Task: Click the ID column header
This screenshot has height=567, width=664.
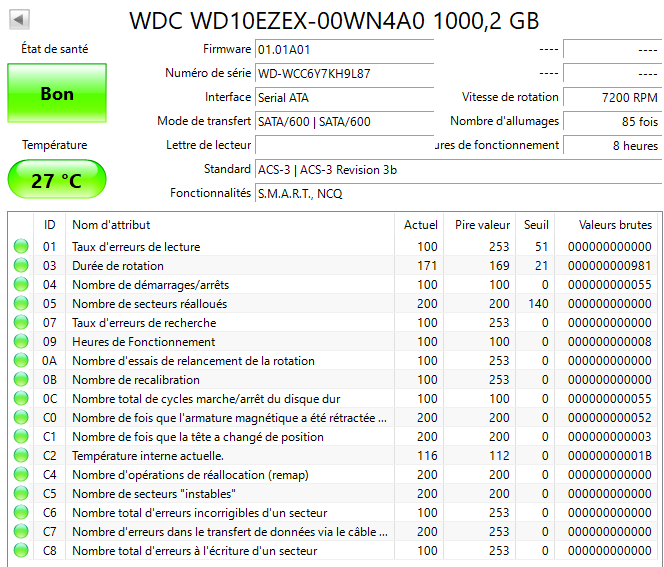Action: click(x=50, y=225)
